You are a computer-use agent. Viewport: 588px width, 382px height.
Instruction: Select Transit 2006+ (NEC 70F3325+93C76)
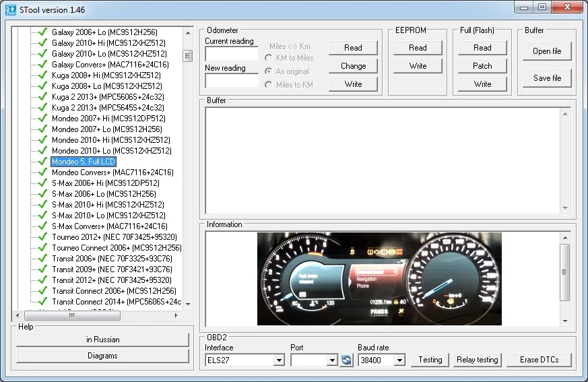112,259
